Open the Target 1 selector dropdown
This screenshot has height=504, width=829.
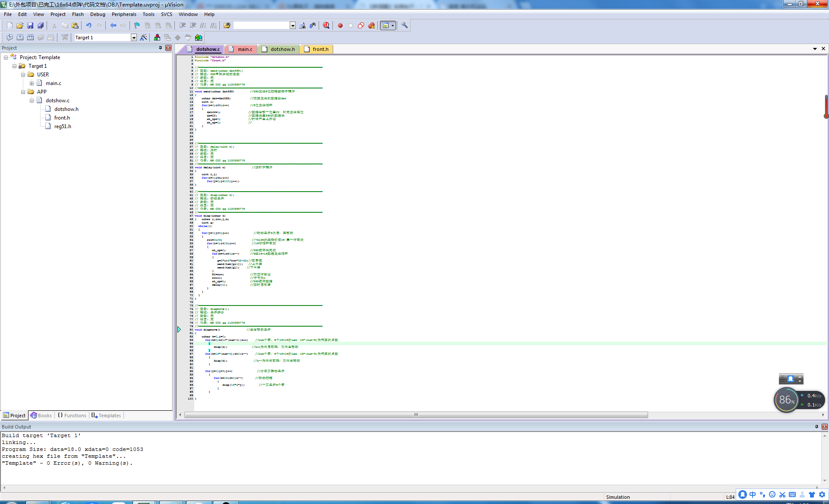134,38
